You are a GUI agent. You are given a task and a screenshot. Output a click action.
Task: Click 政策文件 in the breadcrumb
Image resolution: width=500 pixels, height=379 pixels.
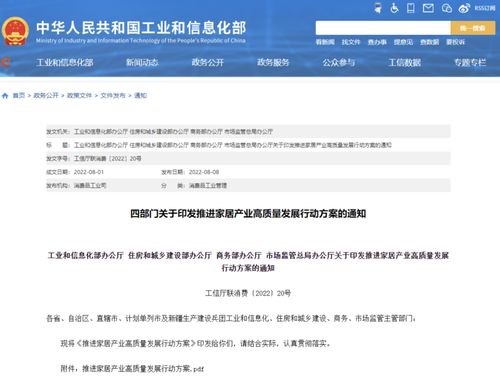[x=79, y=96]
